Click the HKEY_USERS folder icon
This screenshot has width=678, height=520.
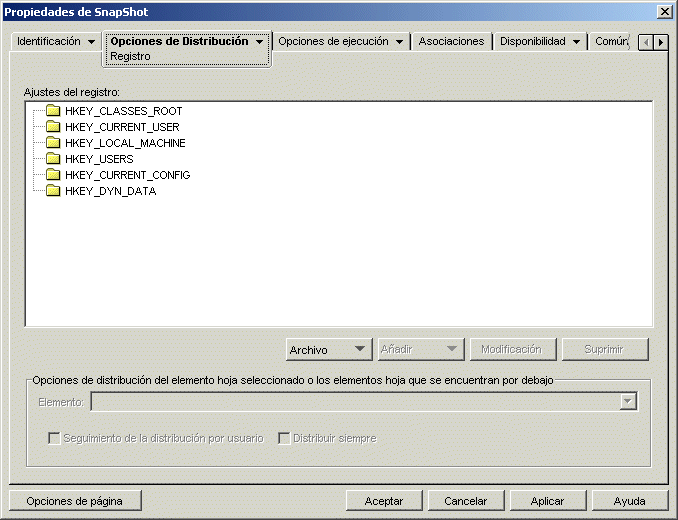[53, 159]
